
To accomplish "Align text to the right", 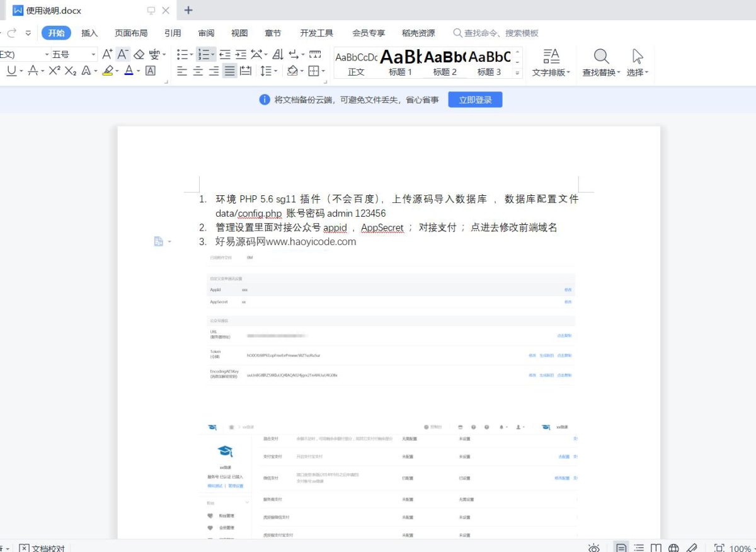I will (x=214, y=71).
